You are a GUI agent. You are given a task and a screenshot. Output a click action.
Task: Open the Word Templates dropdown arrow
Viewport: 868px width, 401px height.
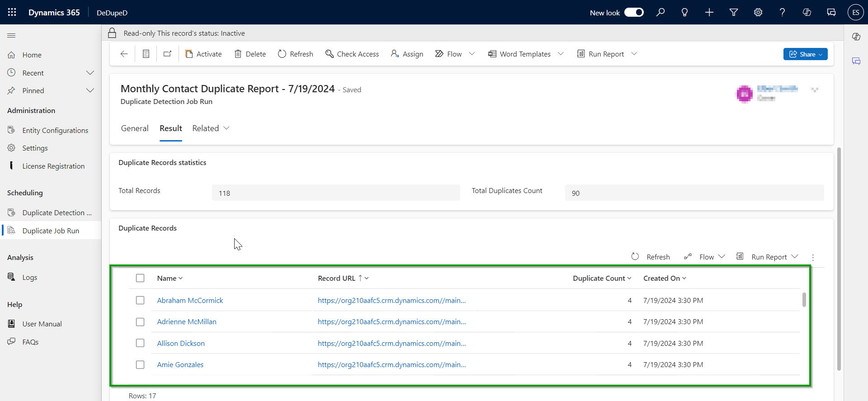(x=561, y=54)
